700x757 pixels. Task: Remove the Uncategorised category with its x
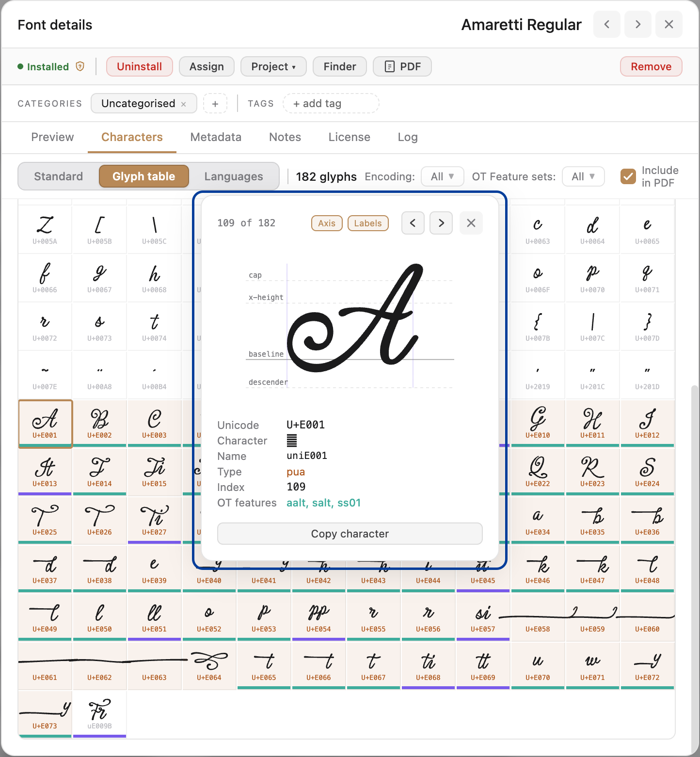coord(184,104)
